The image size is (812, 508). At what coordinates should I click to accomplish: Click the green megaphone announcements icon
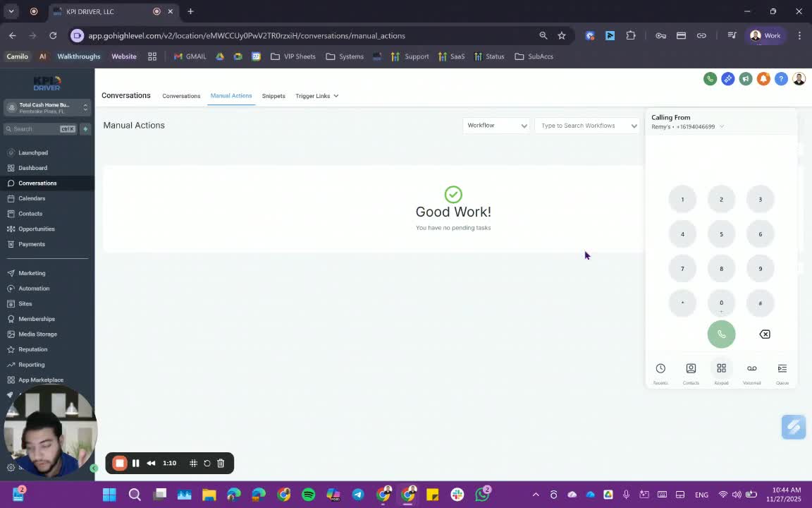coord(746,79)
